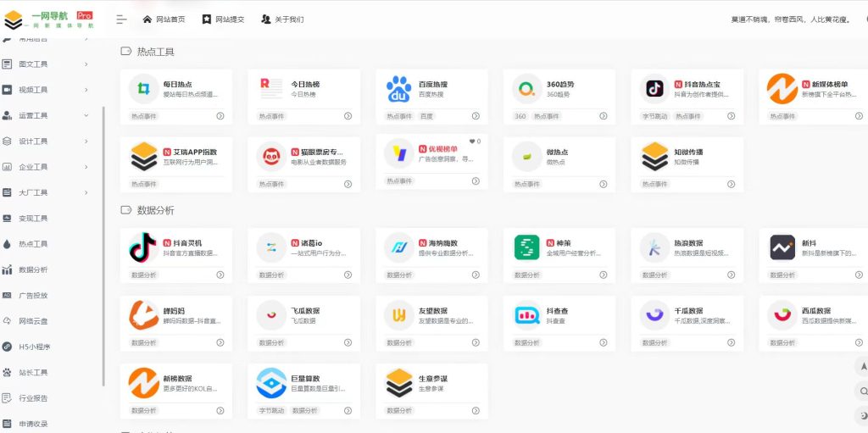Open the 猫眼票房 cat-face icon

coord(271,156)
